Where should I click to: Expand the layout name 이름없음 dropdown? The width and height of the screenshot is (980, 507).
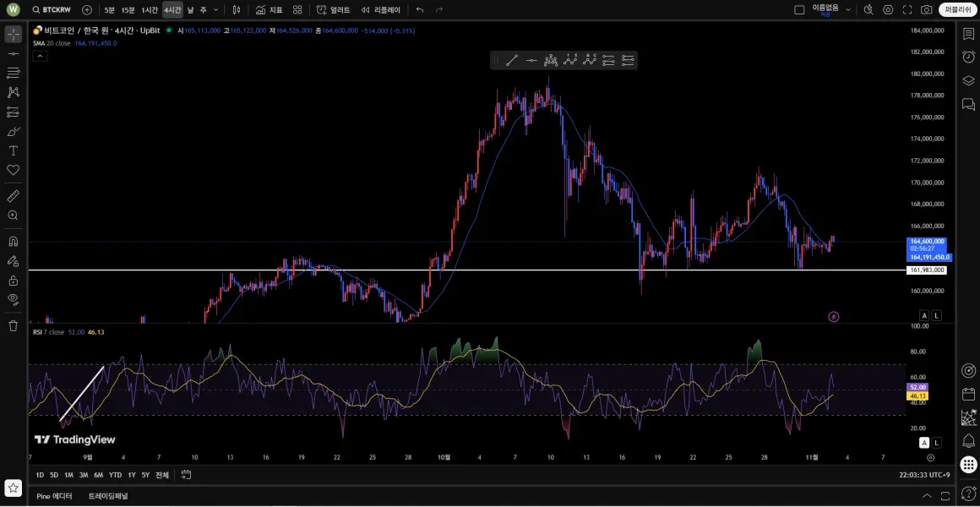coord(847,10)
